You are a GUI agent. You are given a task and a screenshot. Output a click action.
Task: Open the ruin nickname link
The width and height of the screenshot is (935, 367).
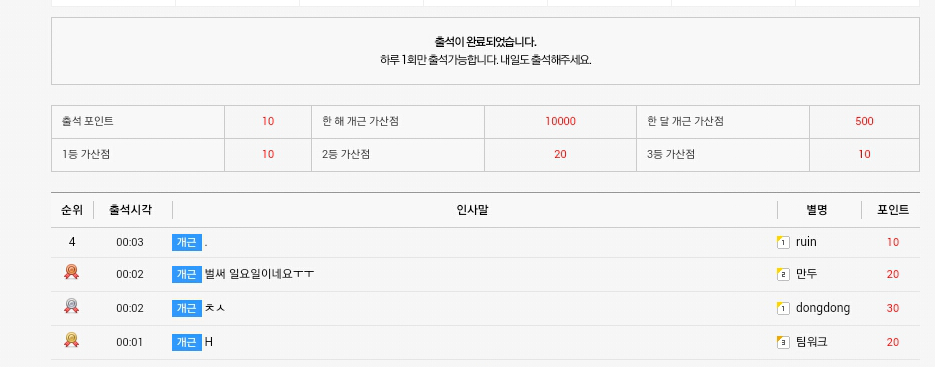(x=806, y=242)
